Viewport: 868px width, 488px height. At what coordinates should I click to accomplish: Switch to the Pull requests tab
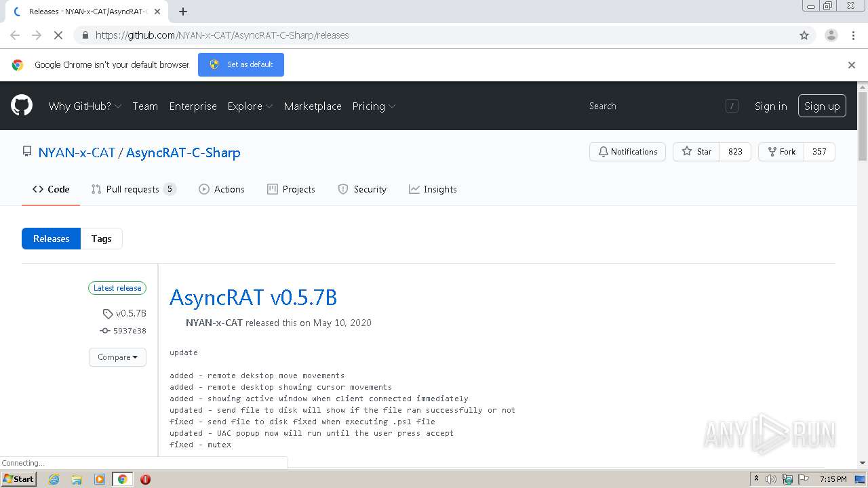[134, 189]
